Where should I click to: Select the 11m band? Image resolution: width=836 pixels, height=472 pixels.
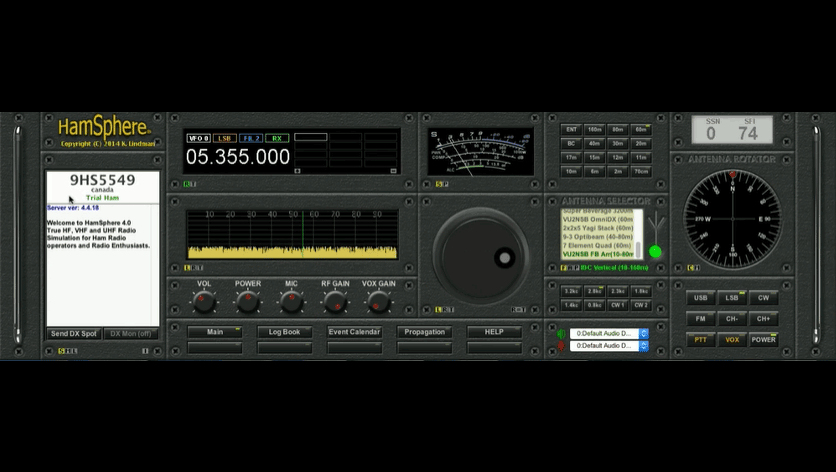(x=641, y=157)
